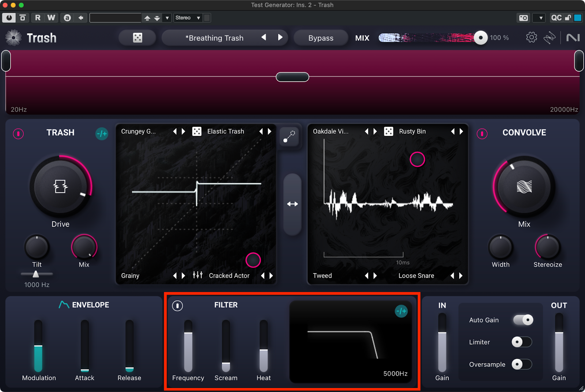The image size is (585, 392).
Task: Click the host power activate button
Action: tap(9, 18)
